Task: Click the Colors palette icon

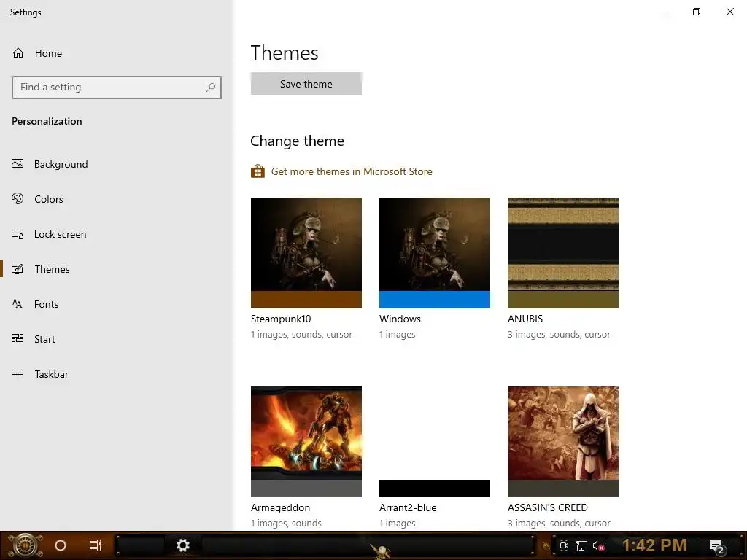Action: coord(18,198)
